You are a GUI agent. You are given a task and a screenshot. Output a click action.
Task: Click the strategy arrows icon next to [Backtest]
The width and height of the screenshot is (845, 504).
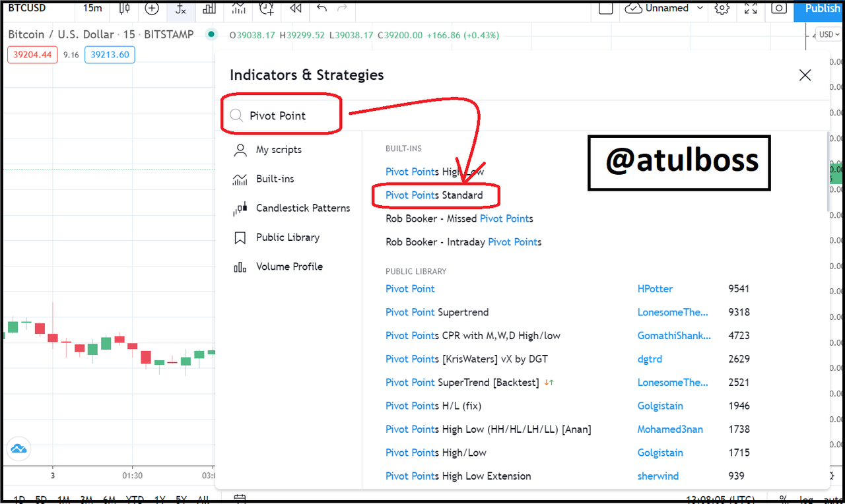click(549, 383)
